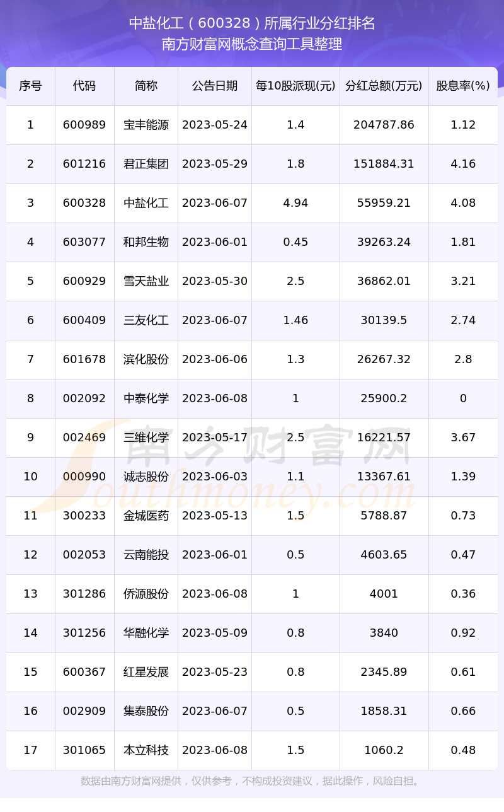This screenshot has width=504, height=812.
Task: Click the 本立科技 name cell
Action: (146, 750)
